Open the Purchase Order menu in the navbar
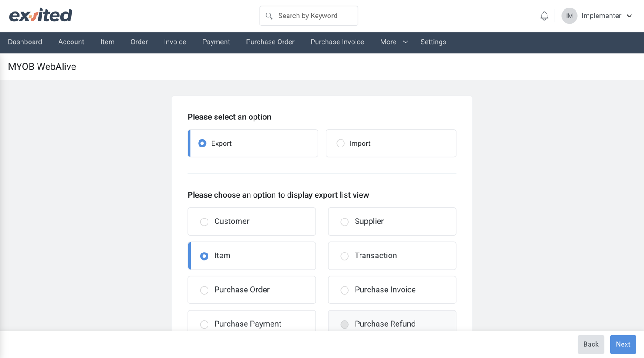644x358 pixels. (270, 42)
